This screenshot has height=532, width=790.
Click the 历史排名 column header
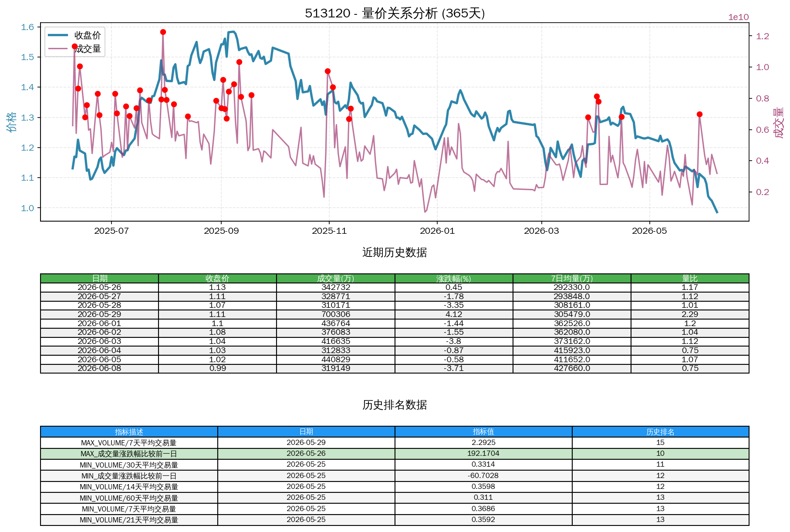[661, 432]
